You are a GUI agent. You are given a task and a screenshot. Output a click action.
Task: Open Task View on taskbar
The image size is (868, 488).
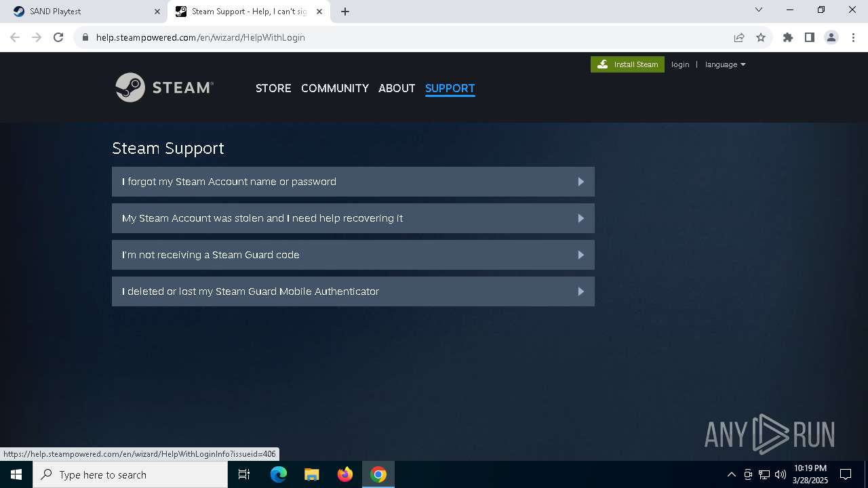coord(244,474)
